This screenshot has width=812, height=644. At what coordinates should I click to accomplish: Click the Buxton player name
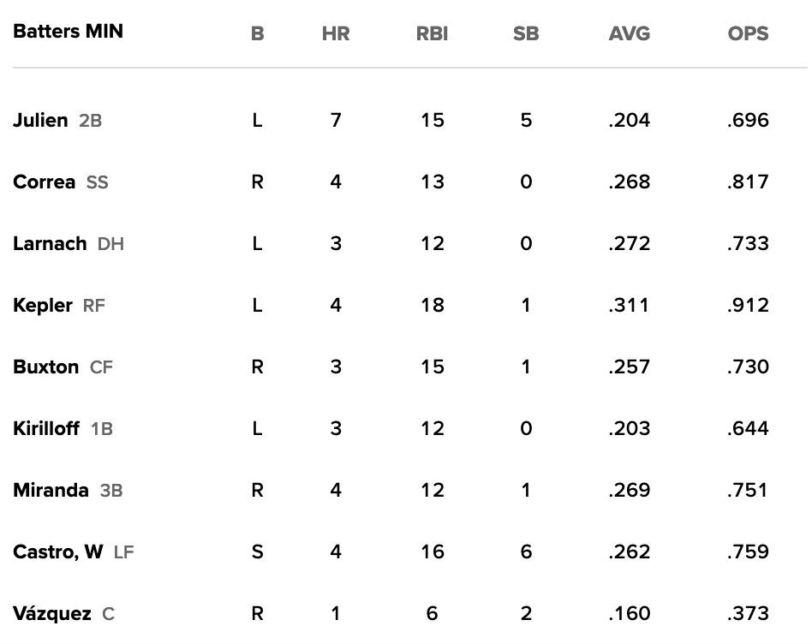click(x=46, y=367)
